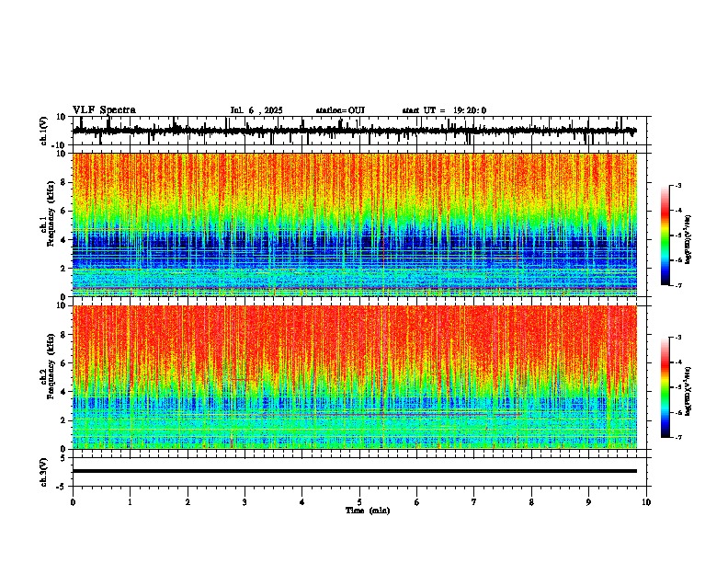Click time-axis tick label "0"
The width and height of the screenshot is (728, 563).
coord(73,502)
